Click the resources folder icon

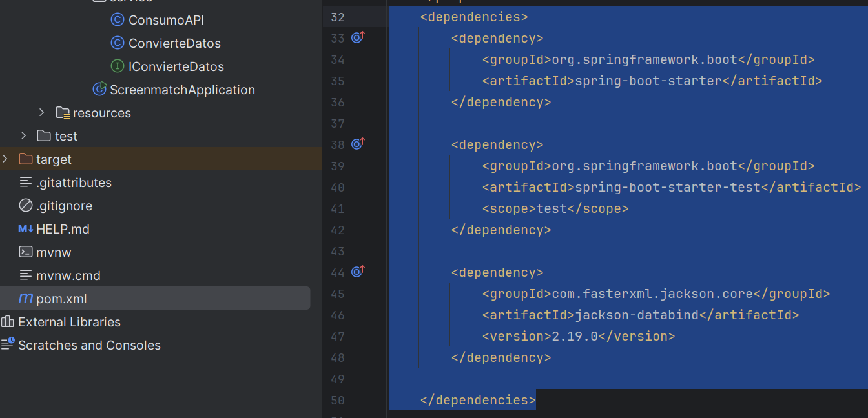(63, 113)
